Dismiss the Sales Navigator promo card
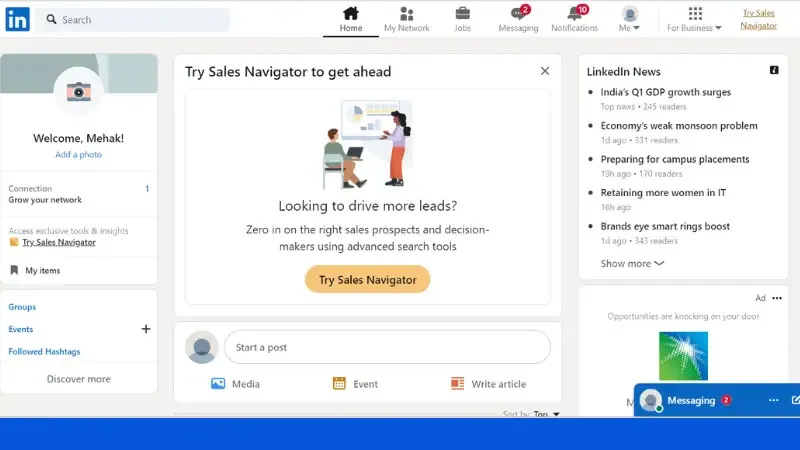The width and height of the screenshot is (800, 450). point(545,71)
